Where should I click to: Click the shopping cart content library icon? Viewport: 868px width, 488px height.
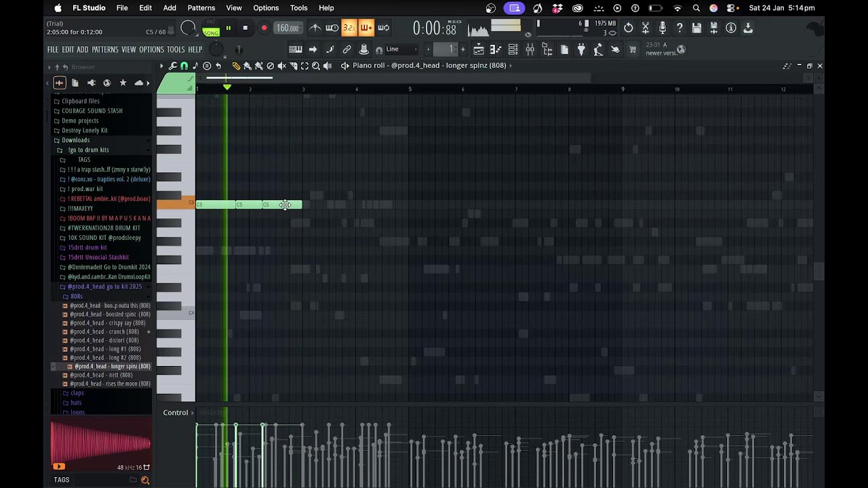(633, 49)
